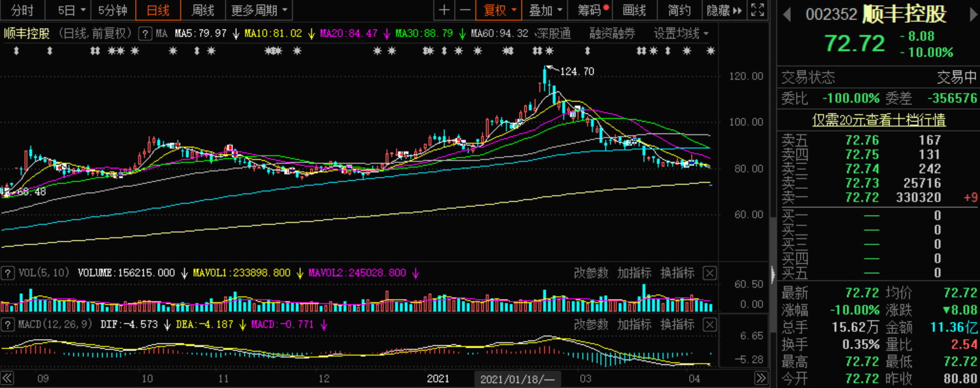Open the 融资融券 link
Screen dimensions: 980x388
[613, 34]
